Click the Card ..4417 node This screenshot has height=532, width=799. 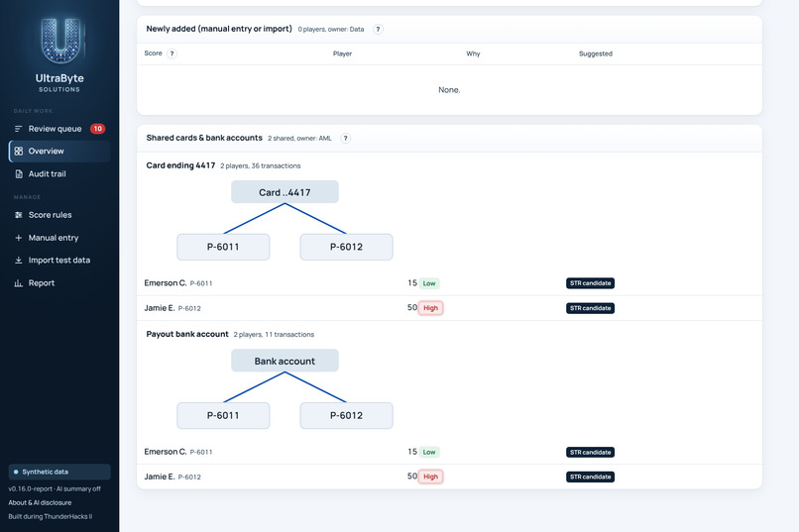[285, 192]
